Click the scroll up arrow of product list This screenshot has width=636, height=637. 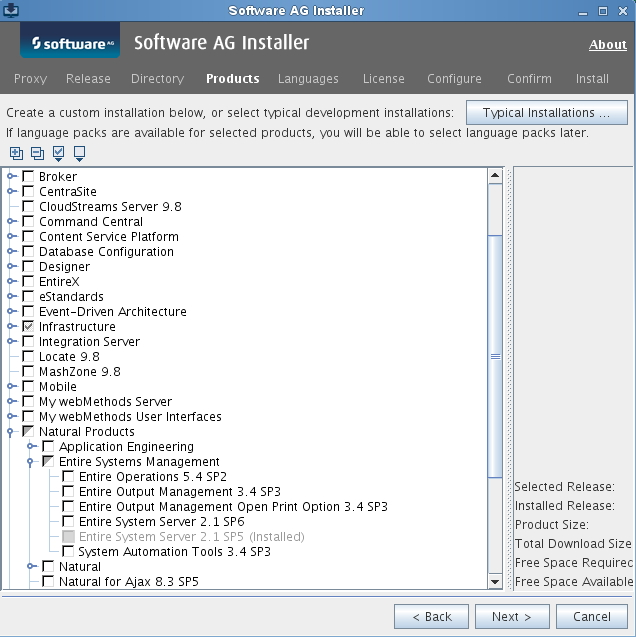(x=495, y=176)
